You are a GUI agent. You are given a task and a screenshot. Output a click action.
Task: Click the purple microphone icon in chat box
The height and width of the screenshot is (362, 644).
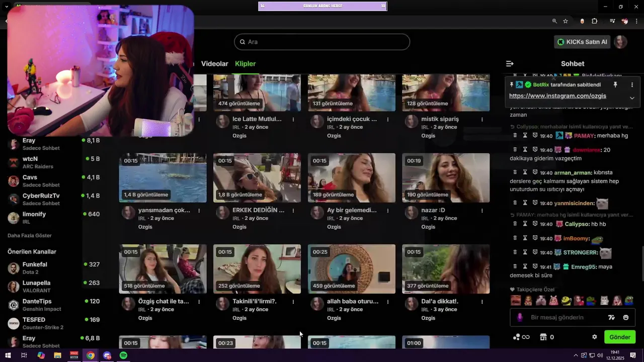pos(520,317)
